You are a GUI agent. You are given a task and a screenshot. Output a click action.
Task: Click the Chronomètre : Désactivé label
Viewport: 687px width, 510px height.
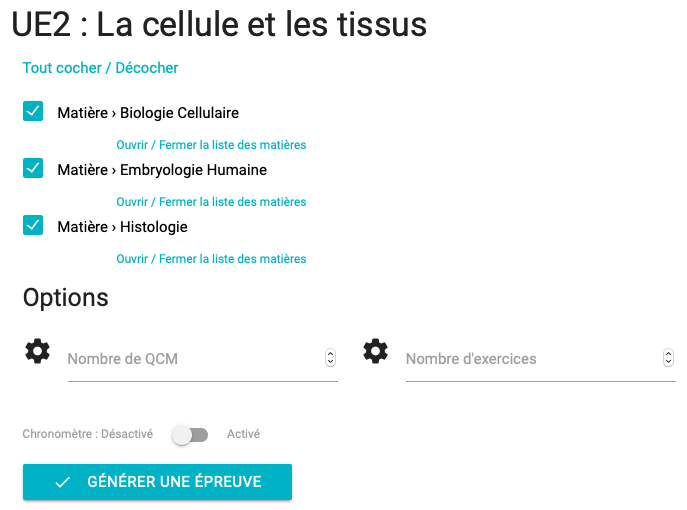coord(88,434)
